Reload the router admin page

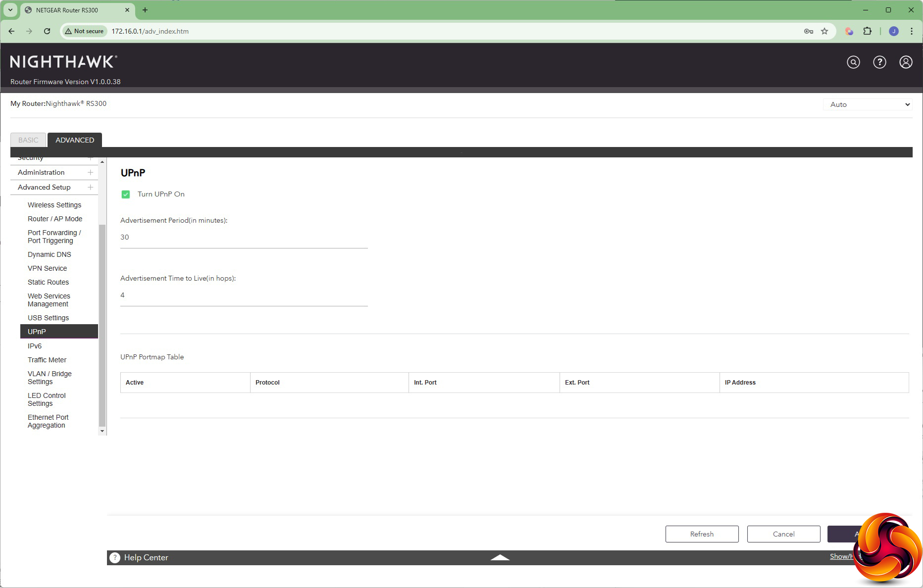47,31
